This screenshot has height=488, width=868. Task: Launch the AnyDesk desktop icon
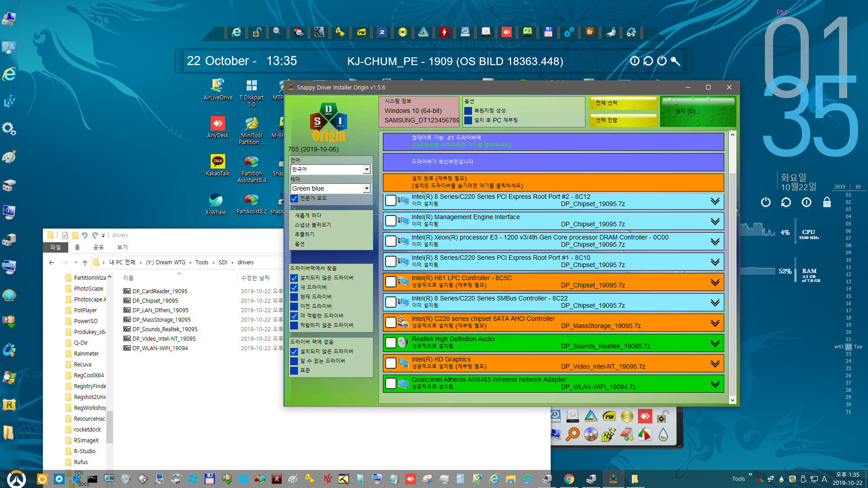coord(217,127)
